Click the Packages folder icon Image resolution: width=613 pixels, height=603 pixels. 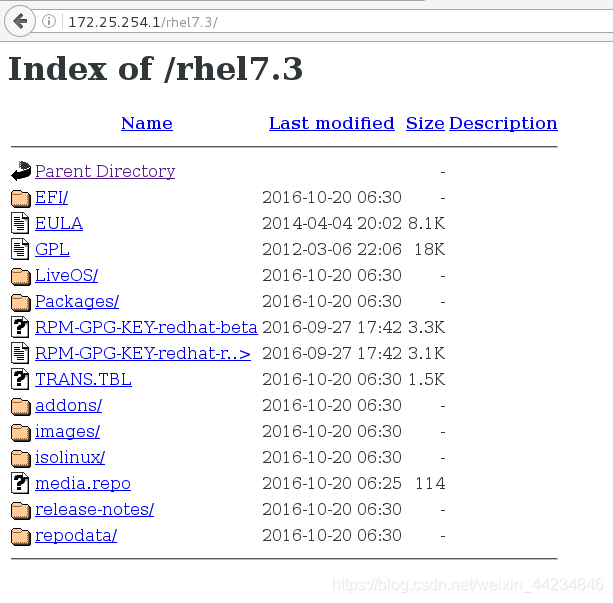[21, 302]
